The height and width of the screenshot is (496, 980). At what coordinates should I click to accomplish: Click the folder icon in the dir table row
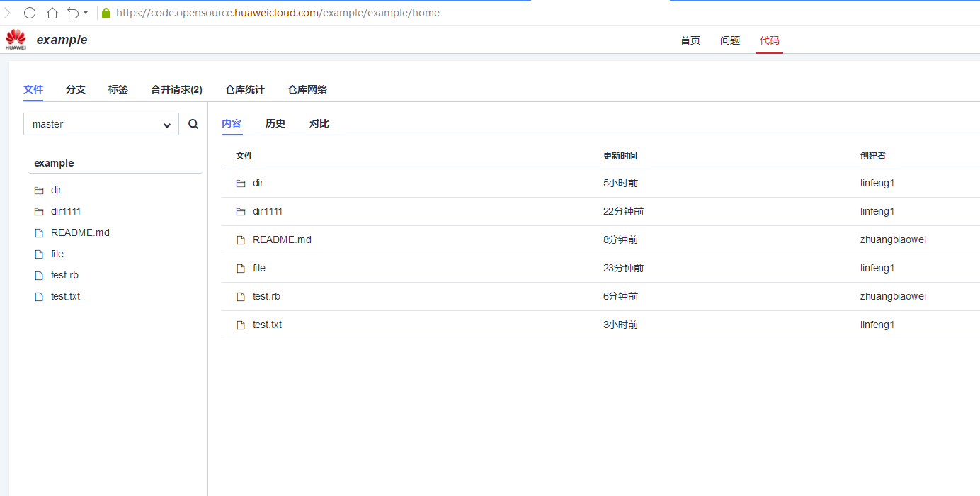pyautogui.click(x=241, y=184)
